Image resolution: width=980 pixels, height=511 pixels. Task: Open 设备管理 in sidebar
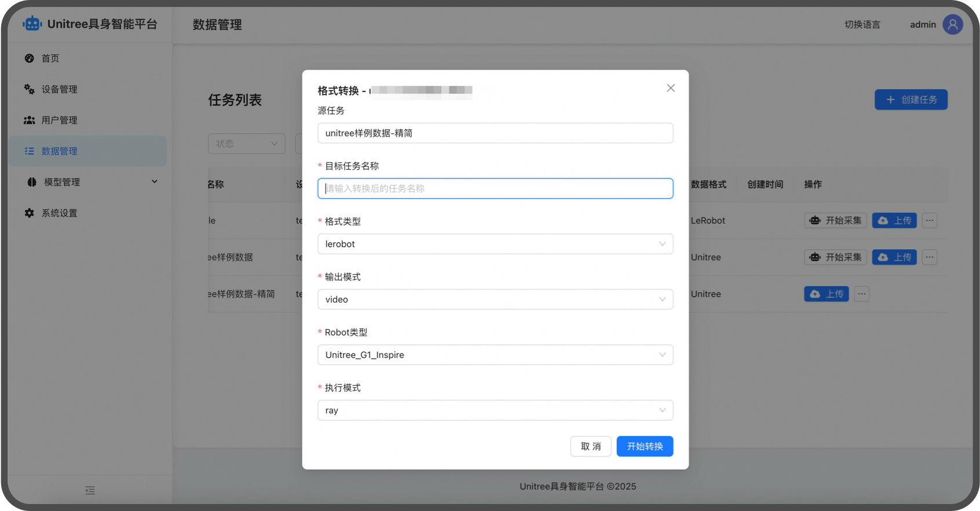(x=59, y=89)
